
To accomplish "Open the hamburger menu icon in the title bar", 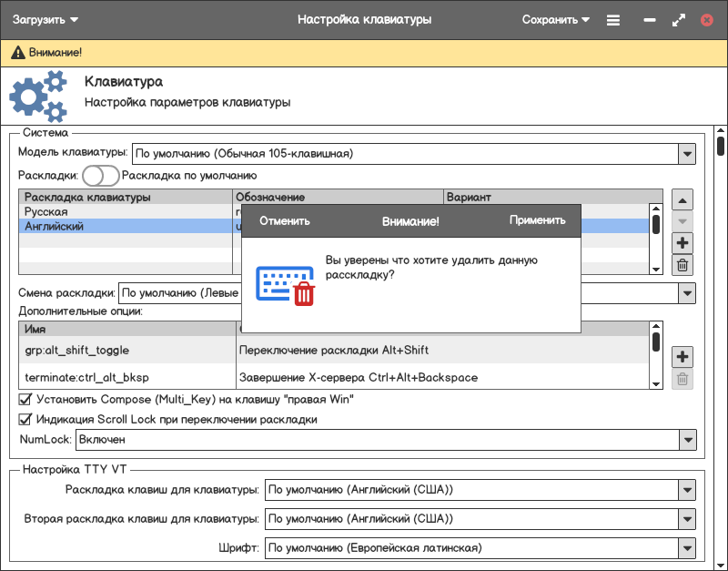I will 613,19.
